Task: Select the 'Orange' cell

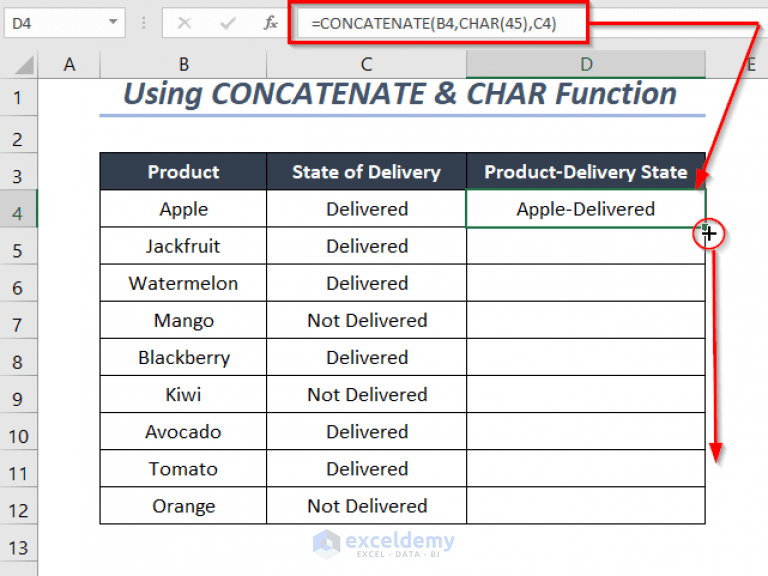Action: click(x=183, y=506)
